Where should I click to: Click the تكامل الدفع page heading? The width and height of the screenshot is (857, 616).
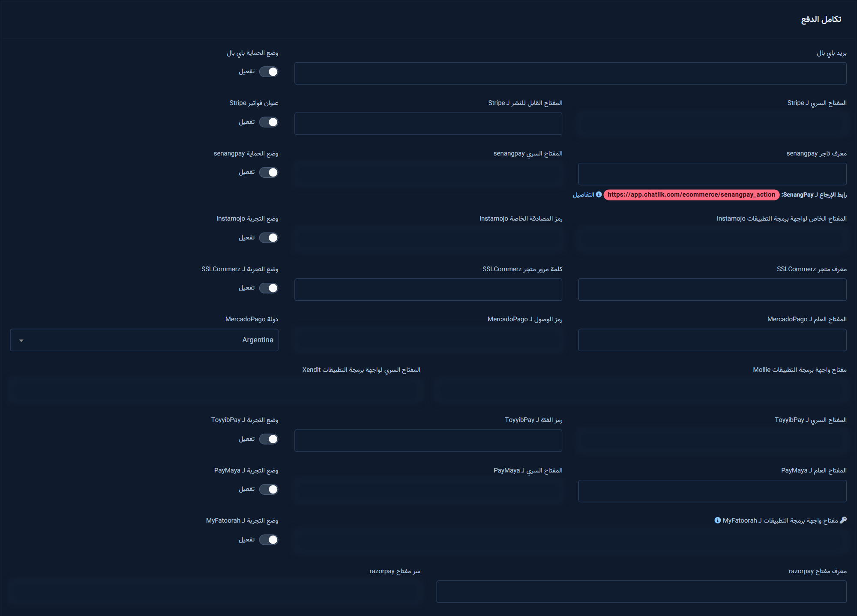point(821,19)
